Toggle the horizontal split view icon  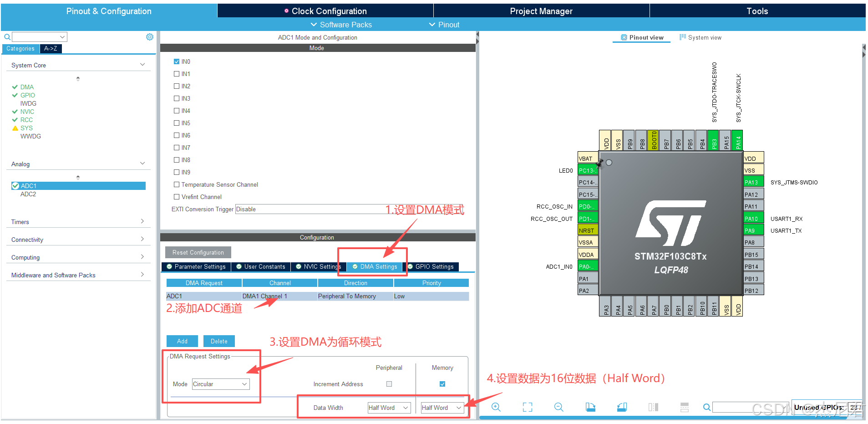653,407
